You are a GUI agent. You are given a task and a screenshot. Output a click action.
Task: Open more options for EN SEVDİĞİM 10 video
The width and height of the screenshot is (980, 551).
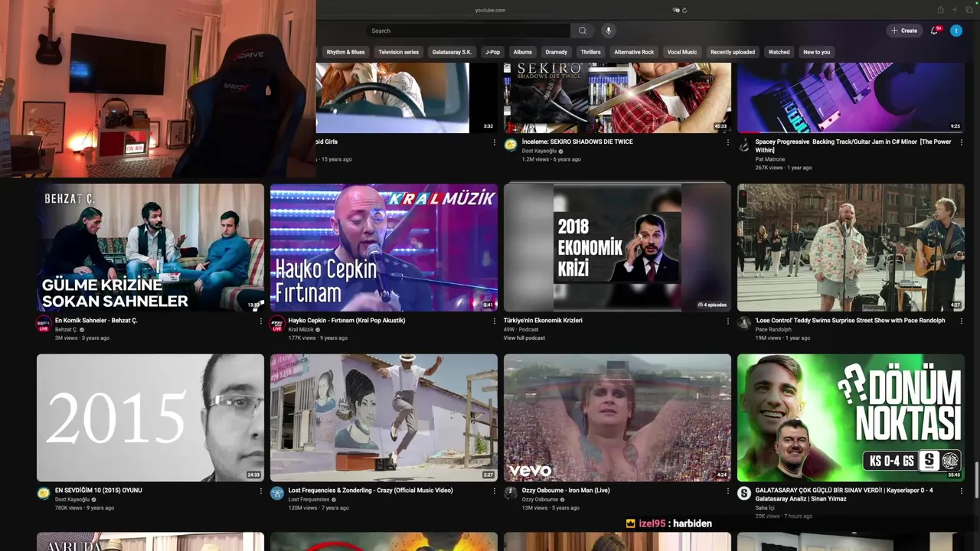click(x=260, y=491)
